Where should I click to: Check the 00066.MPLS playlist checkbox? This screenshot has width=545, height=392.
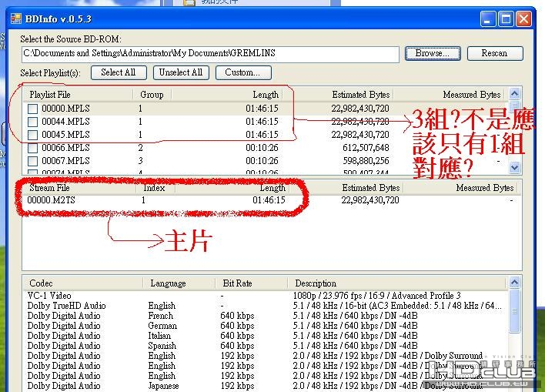point(32,148)
